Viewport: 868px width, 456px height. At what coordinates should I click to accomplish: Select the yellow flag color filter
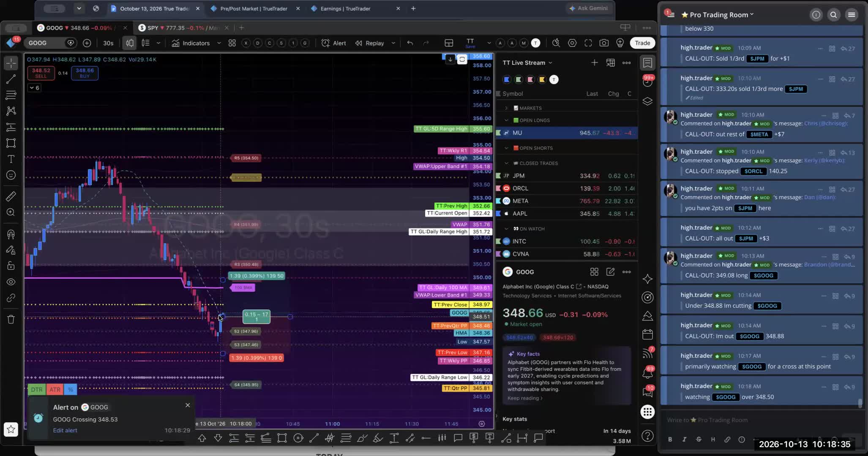pos(542,79)
